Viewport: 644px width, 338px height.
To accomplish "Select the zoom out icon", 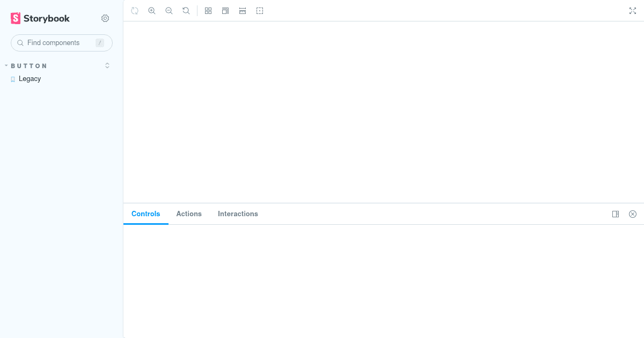I will point(169,10).
